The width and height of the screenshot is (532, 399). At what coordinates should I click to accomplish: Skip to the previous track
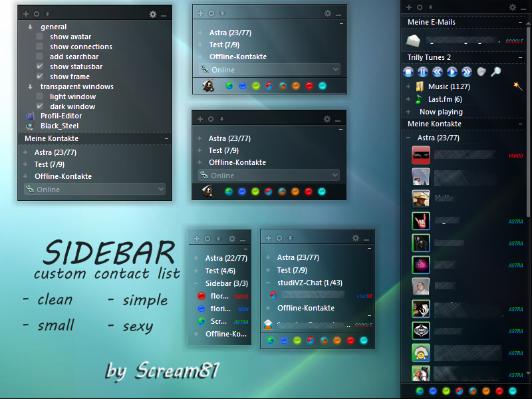pyautogui.click(x=438, y=72)
